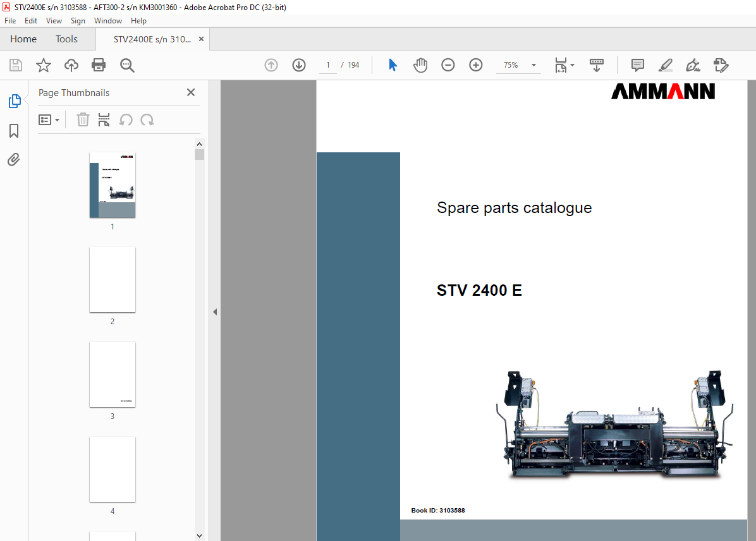Click the 'Spare parts catalogue' heading

[514, 208]
